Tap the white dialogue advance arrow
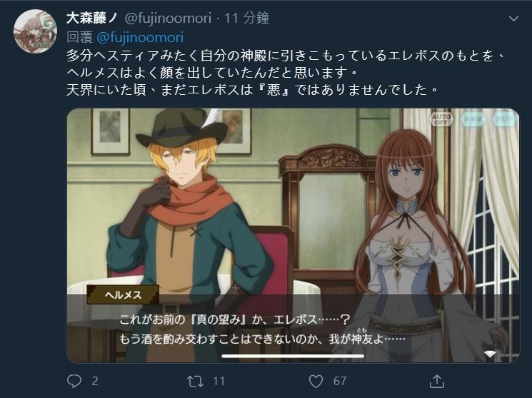 point(490,354)
